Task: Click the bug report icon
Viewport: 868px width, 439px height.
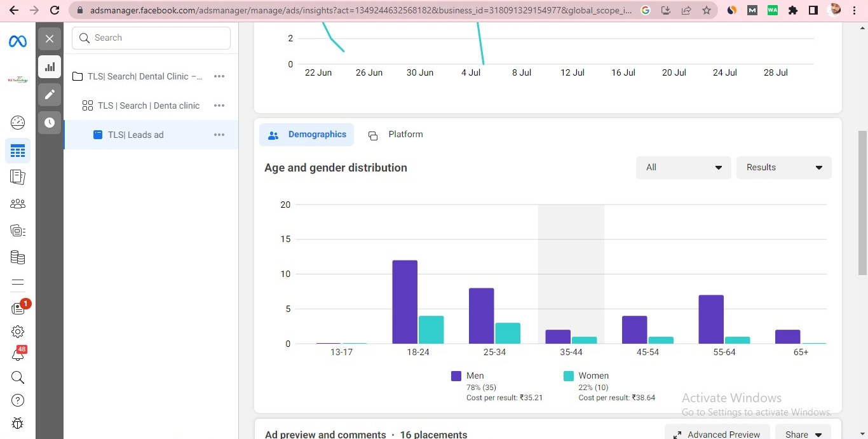Action: click(x=18, y=423)
